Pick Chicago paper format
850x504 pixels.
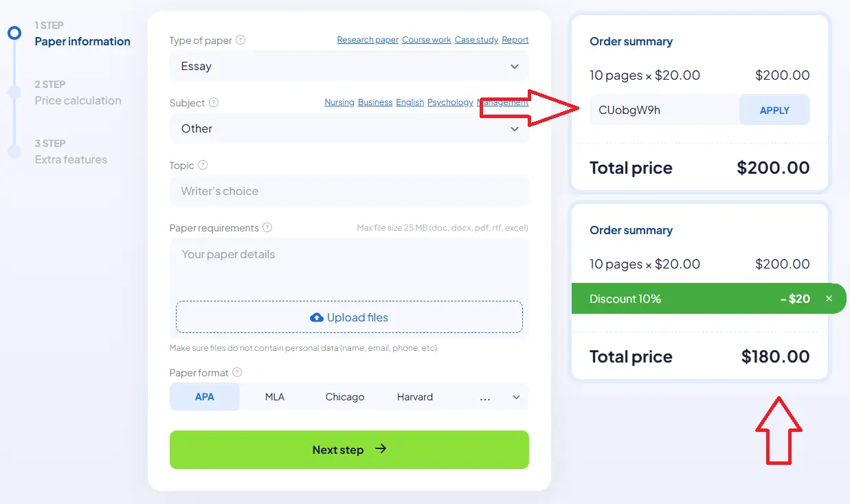(x=345, y=397)
